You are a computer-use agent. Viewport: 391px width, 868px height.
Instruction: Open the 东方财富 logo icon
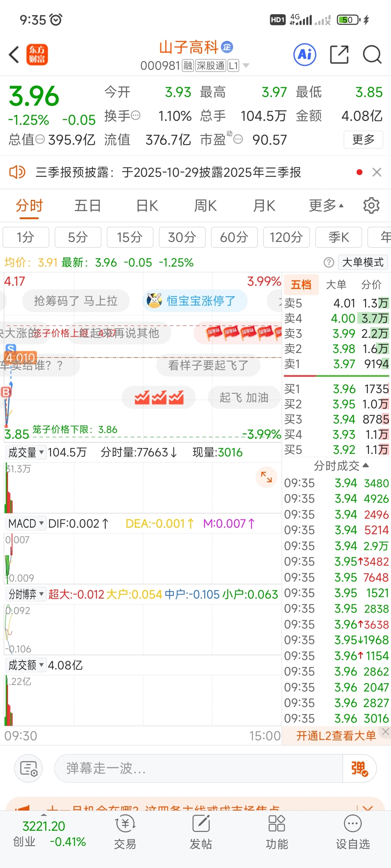tap(37, 55)
